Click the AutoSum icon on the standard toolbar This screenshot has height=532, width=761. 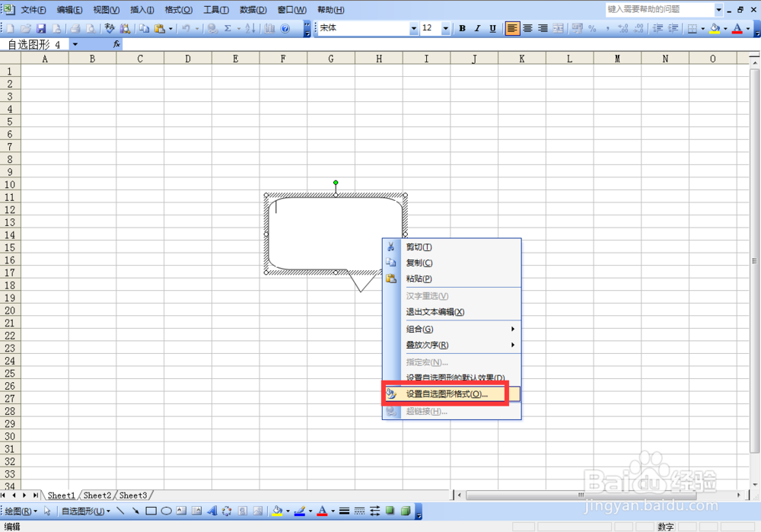(228, 27)
